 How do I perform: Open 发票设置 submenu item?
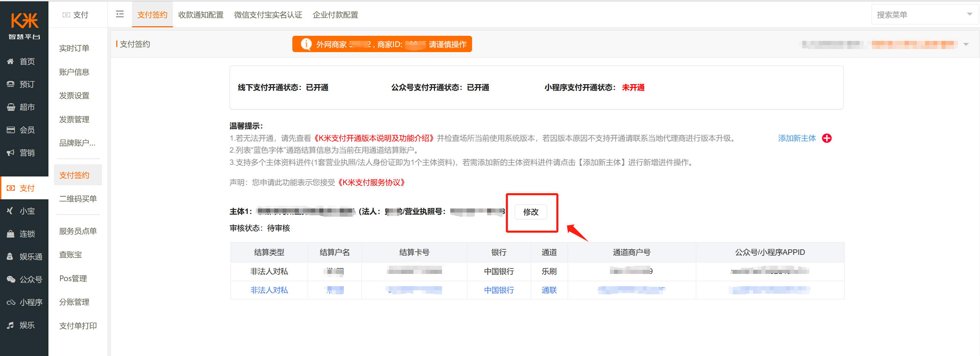pos(74,96)
